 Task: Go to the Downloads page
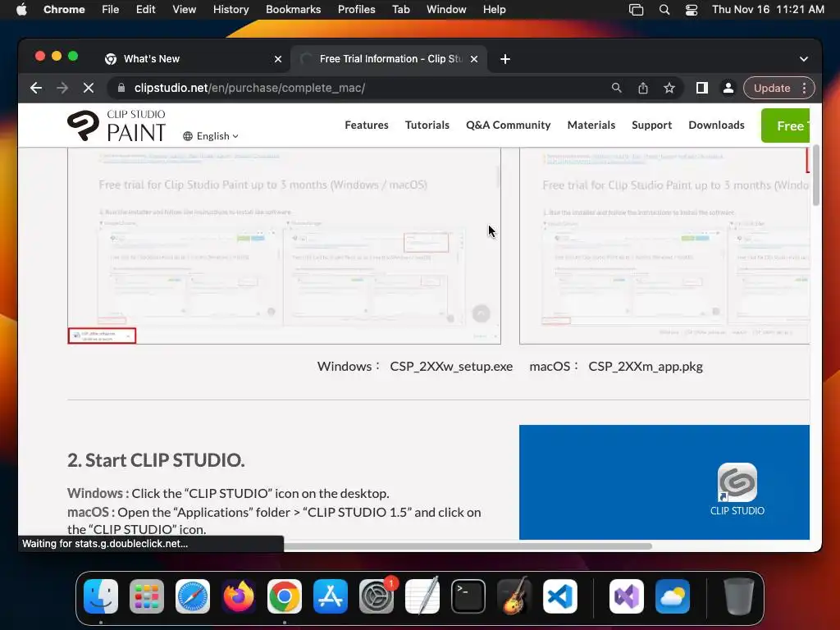point(716,125)
